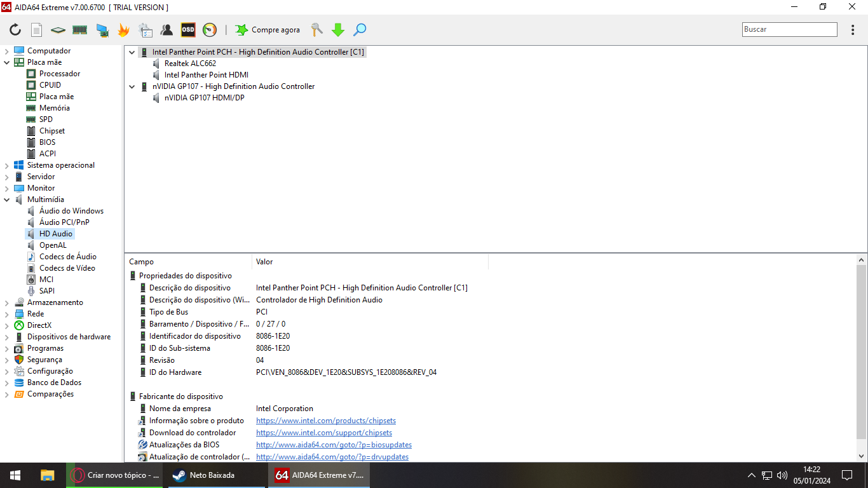Image resolution: width=868 pixels, height=488 pixels.
Task: Click the green memory module toolbar icon
Action: point(79,30)
